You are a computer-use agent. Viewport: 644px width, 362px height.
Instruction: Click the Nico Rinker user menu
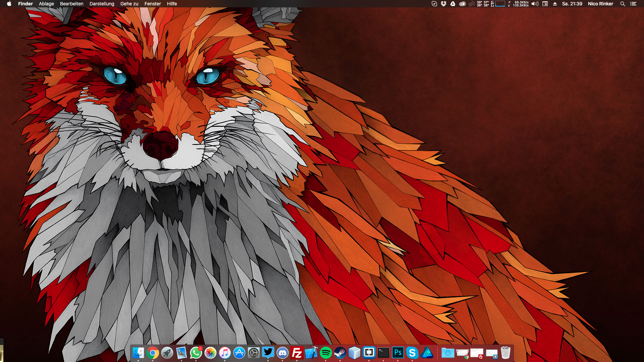click(x=600, y=4)
